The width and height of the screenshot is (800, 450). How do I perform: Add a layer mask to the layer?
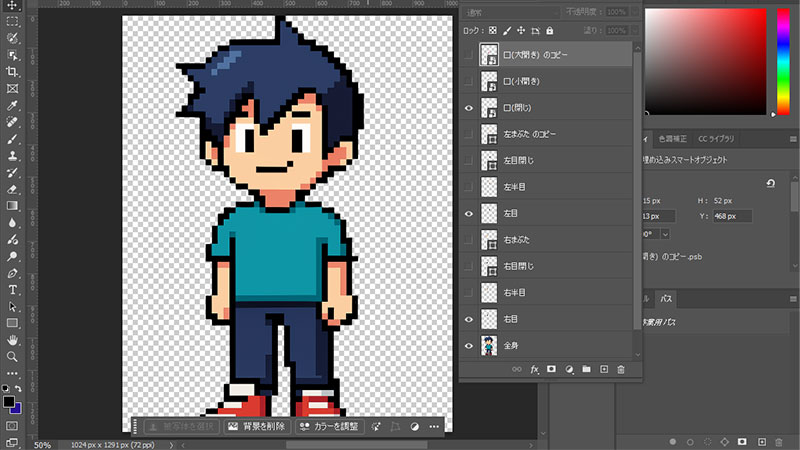click(552, 369)
